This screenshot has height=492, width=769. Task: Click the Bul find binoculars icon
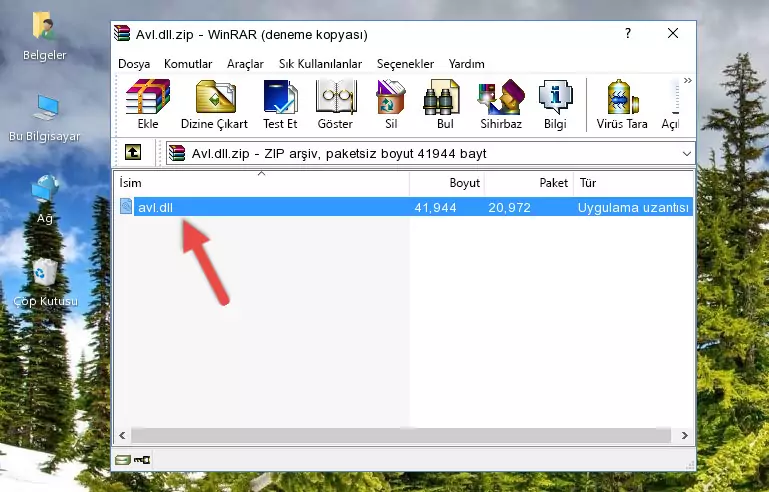pos(445,104)
